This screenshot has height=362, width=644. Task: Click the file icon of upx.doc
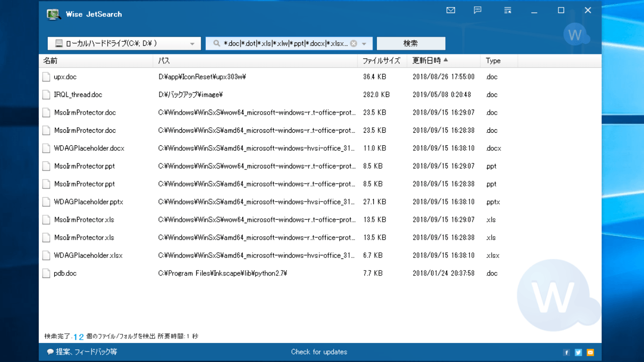pos(46,77)
